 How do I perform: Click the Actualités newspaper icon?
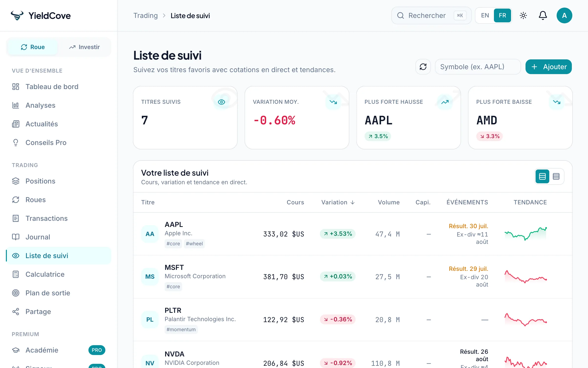click(x=16, y=124)
